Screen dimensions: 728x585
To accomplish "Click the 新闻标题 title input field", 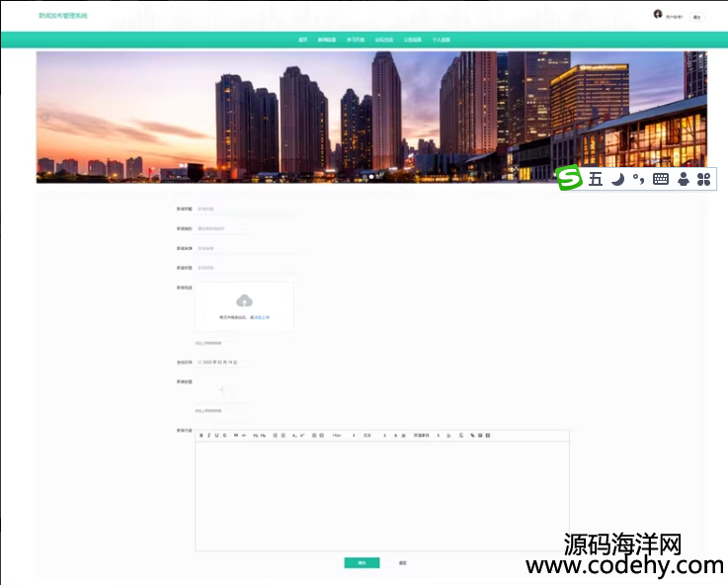I will (x=247, y=209).
